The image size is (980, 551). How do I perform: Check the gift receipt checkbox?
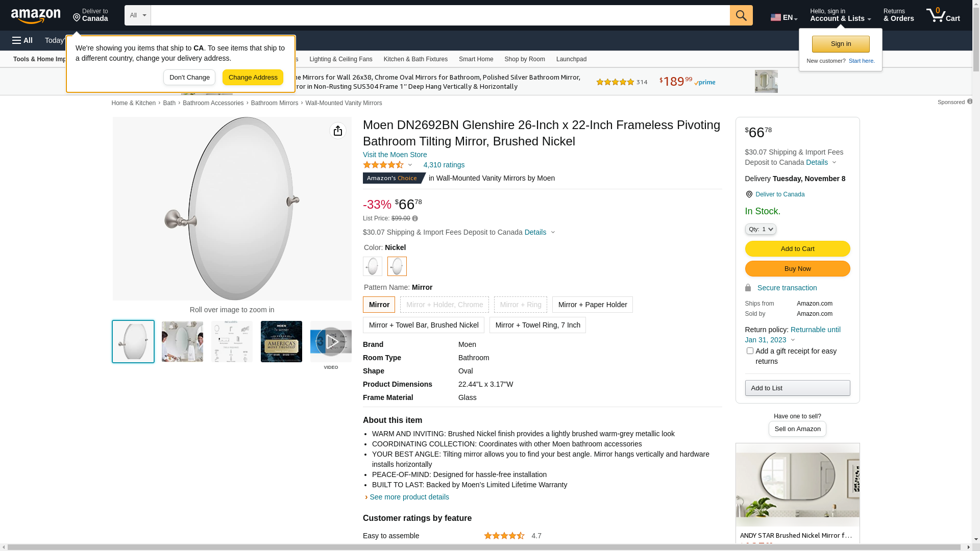tap(750, 351)
